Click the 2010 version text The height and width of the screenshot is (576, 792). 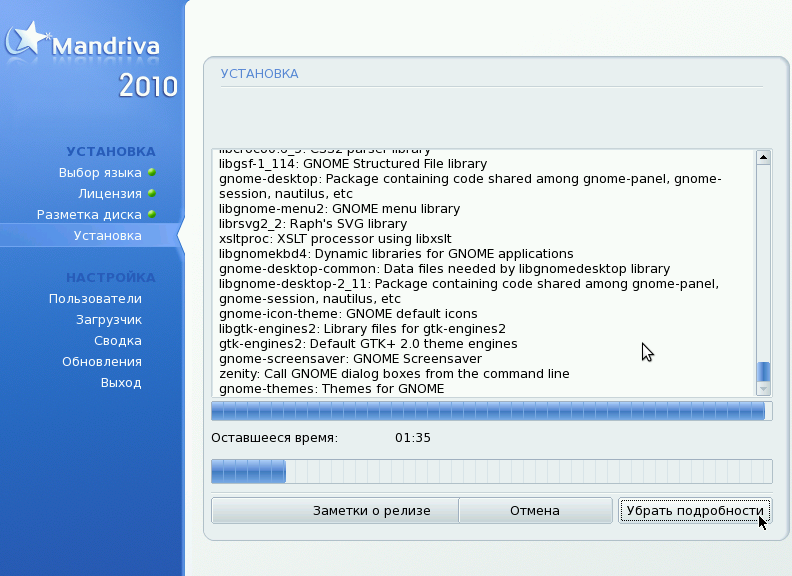[x=148, y=86]
